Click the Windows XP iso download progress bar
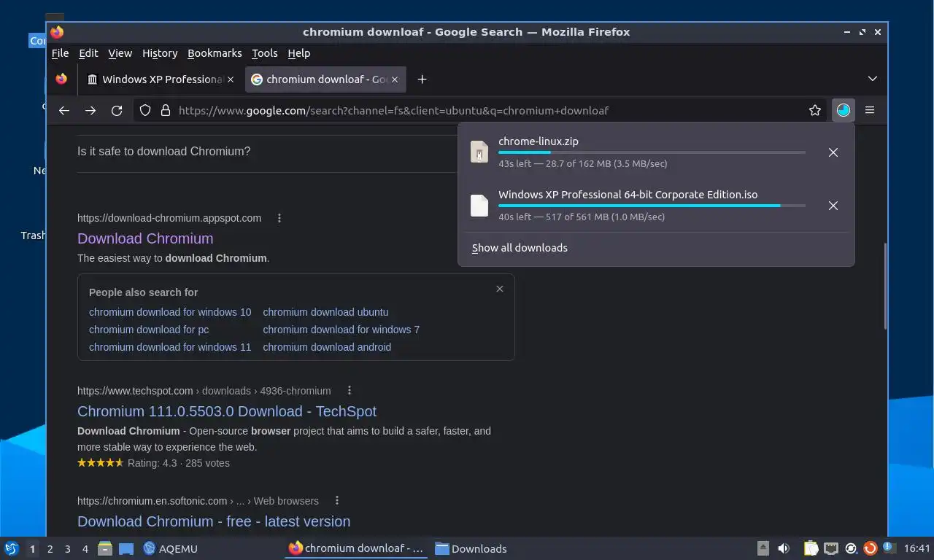This screenshot has height=560, width=934. click(652, 206)
